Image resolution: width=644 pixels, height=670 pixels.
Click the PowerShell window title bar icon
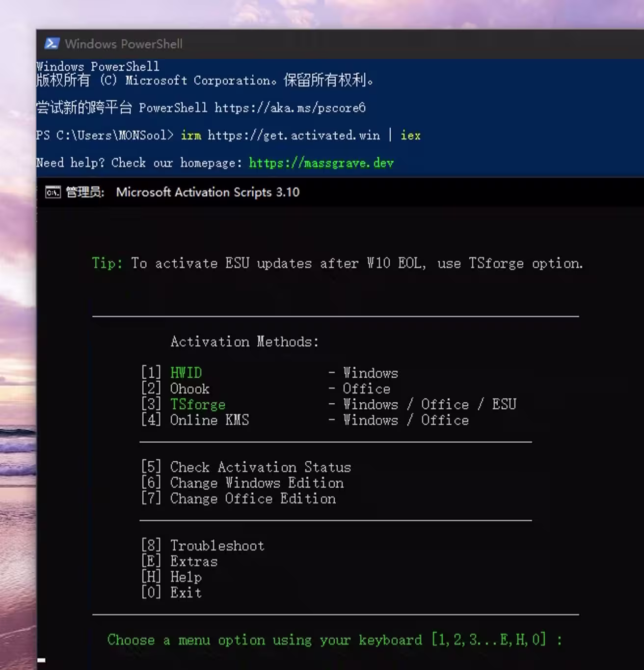coord(53,44)
